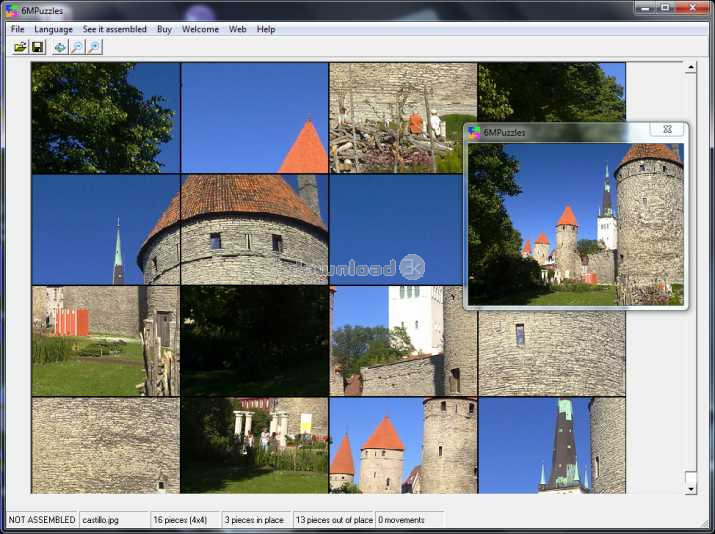Select the piece with round tower tiled roof
Viewport: 715px width, 534px height.
pyautogui.click(x=254, y=230)
